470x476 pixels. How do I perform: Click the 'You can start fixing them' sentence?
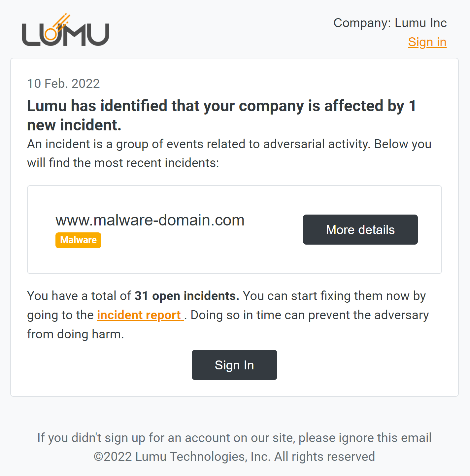[334, 296]
